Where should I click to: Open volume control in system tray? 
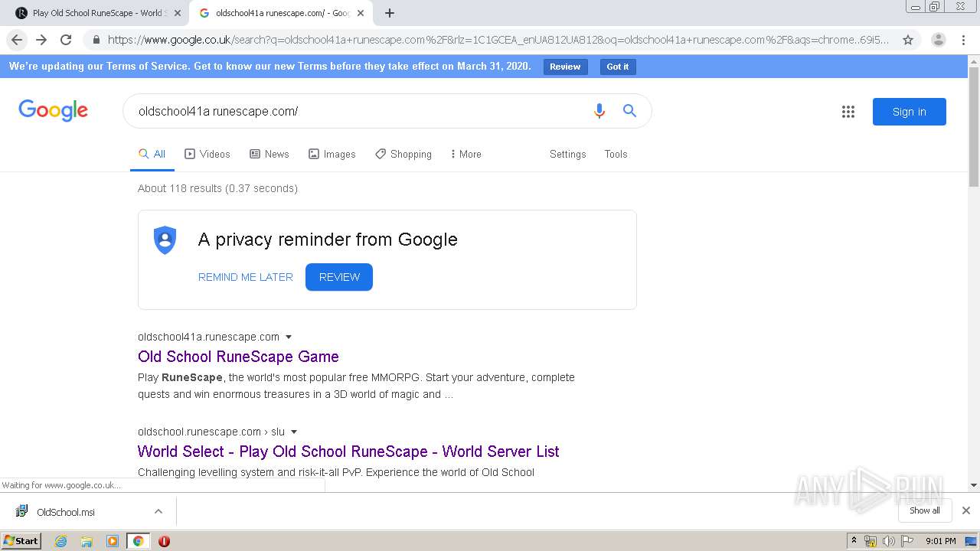[889, 541]
